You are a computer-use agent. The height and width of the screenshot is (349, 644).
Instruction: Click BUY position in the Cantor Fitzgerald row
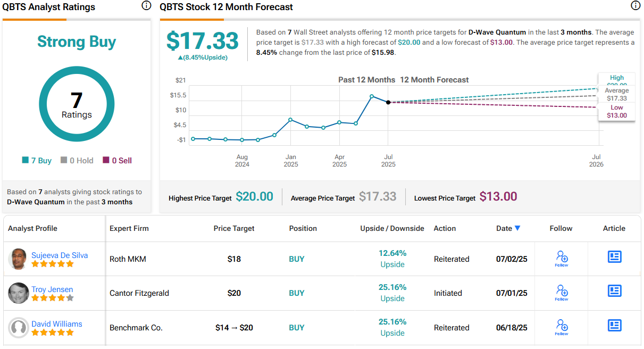tap(297, 293)
